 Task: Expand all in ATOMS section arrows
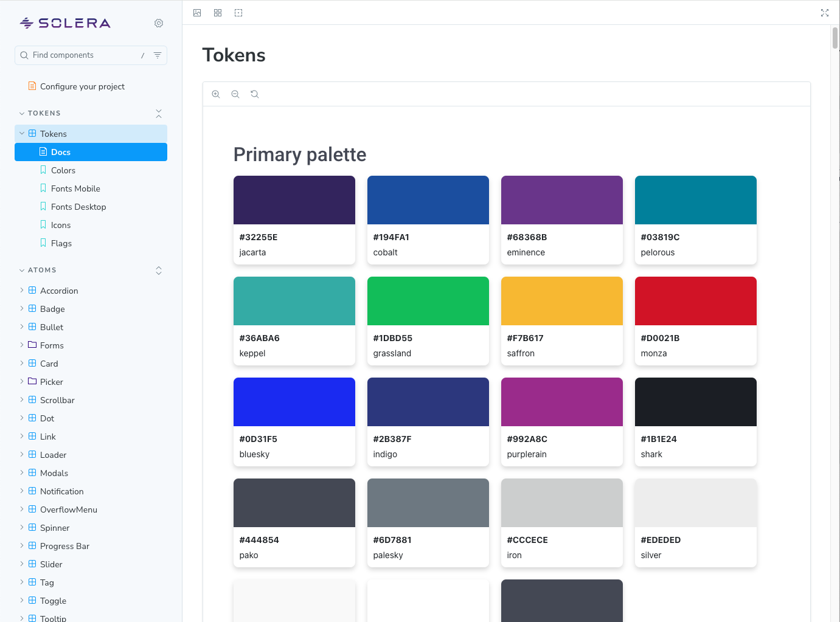pos(159,271)
